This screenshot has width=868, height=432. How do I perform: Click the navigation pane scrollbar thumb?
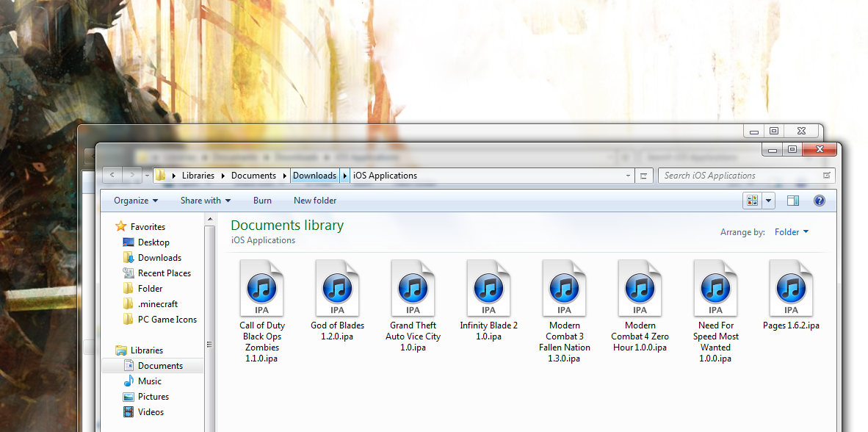click(210, 345)
